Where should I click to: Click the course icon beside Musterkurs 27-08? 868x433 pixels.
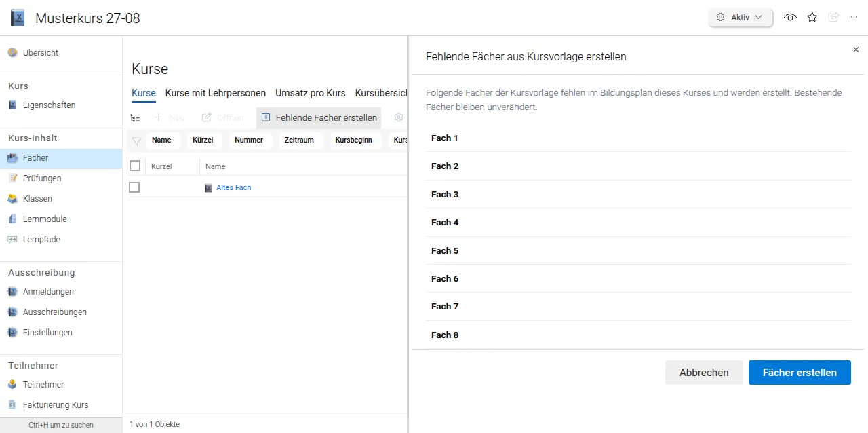18,18
